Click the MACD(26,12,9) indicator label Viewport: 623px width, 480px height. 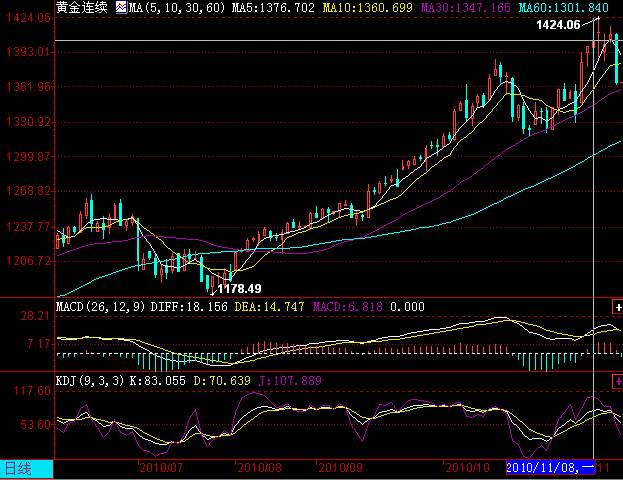click(101, 307)
